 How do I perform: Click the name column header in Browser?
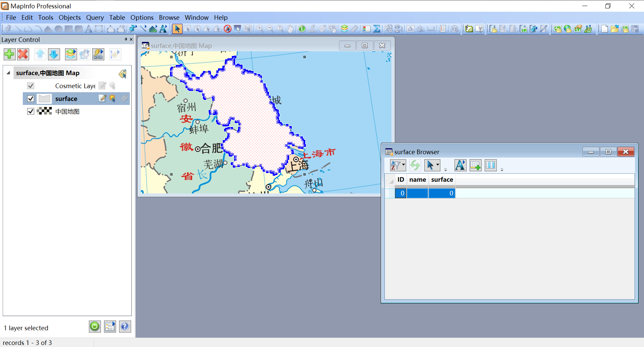click(418, 180)
